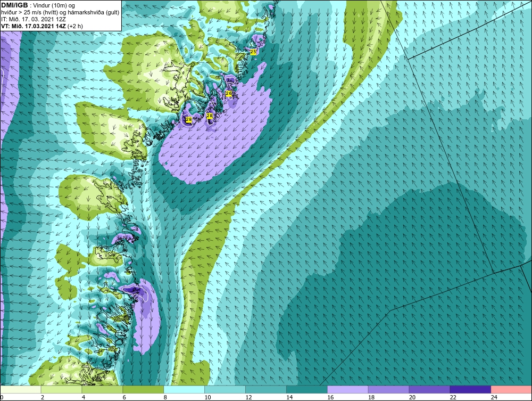The image size is (532, 401).
Task: Click the init time "IT: Mið. 17. 03. 2021 12Z"
Action: pyautogui.click(x=33, y=19)
